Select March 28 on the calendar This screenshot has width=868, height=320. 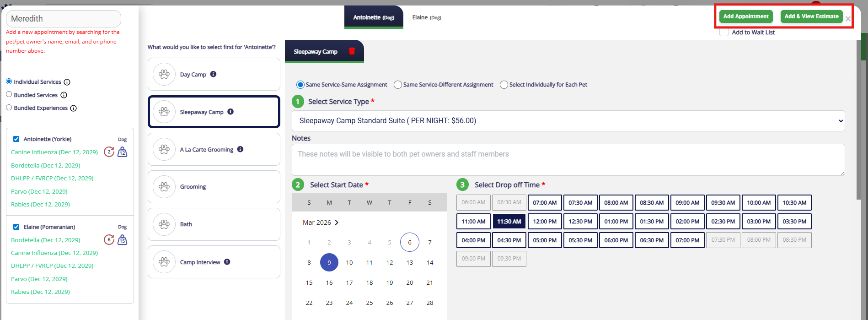point(430,303)
